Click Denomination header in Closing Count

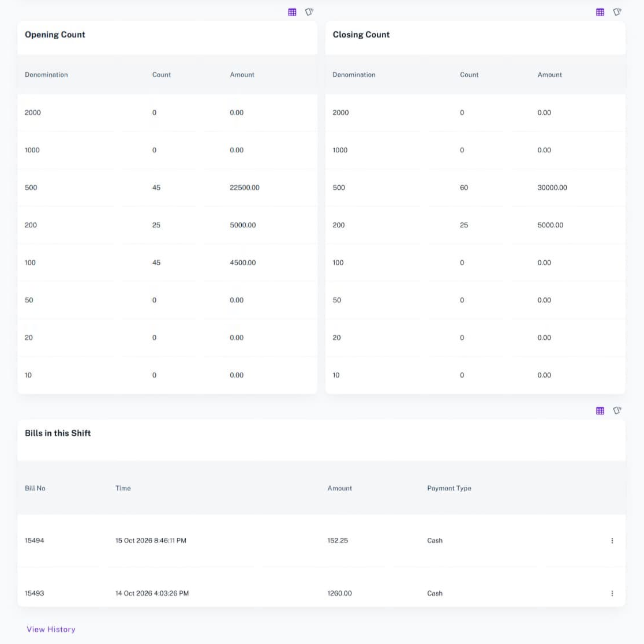(354, 75)
